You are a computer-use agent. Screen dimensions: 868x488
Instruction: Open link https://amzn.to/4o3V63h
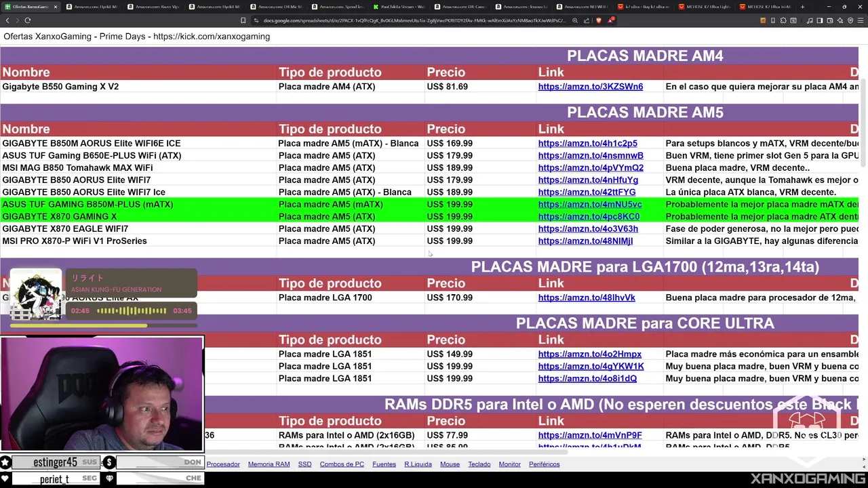point(588,229)
